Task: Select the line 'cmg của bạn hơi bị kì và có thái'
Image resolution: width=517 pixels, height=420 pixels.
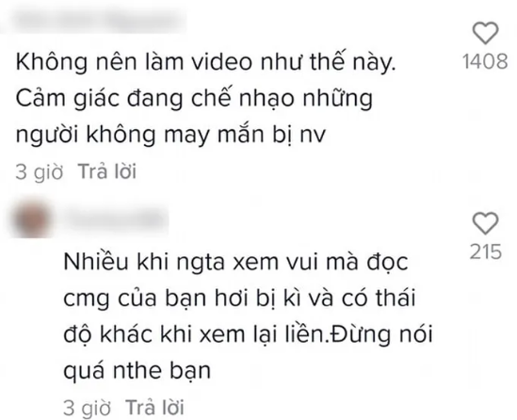Action: point(239,299)
